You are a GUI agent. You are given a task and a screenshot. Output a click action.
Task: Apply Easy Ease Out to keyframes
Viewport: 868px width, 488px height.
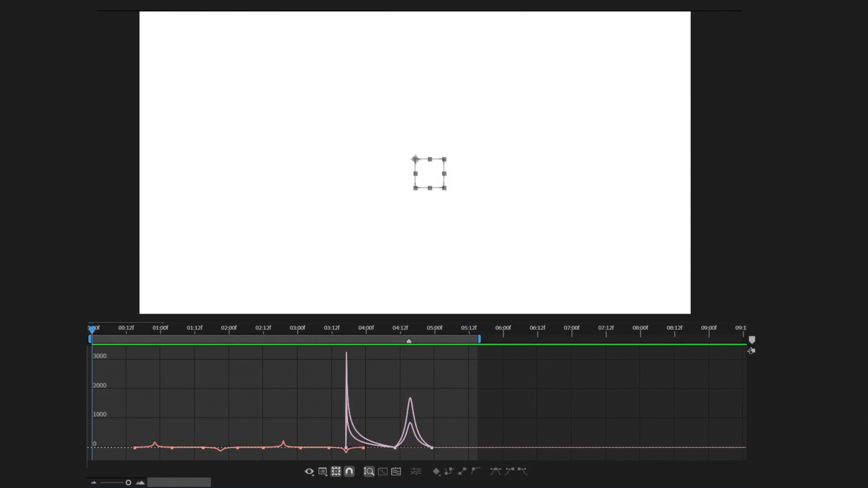point(523,471)
